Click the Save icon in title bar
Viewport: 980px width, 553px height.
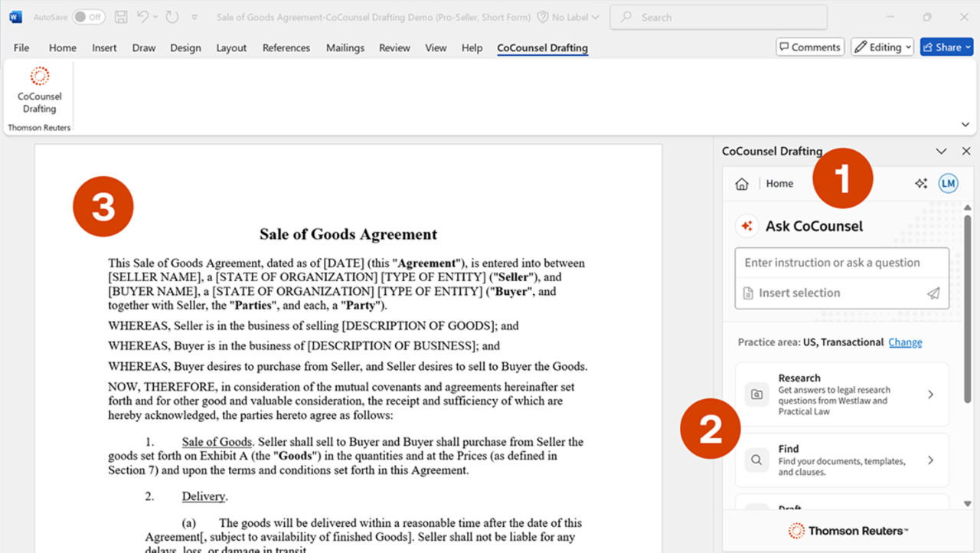(x=120, y=17)
